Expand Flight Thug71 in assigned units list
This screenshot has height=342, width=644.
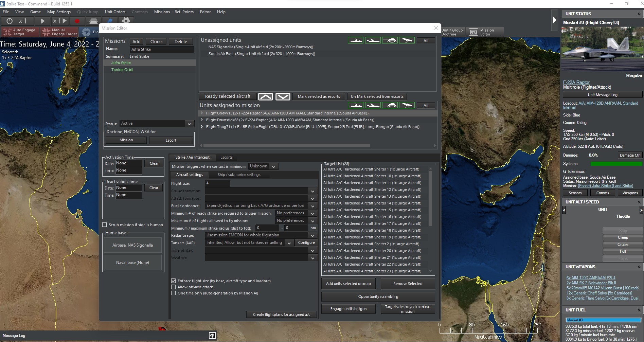[203, 127]
